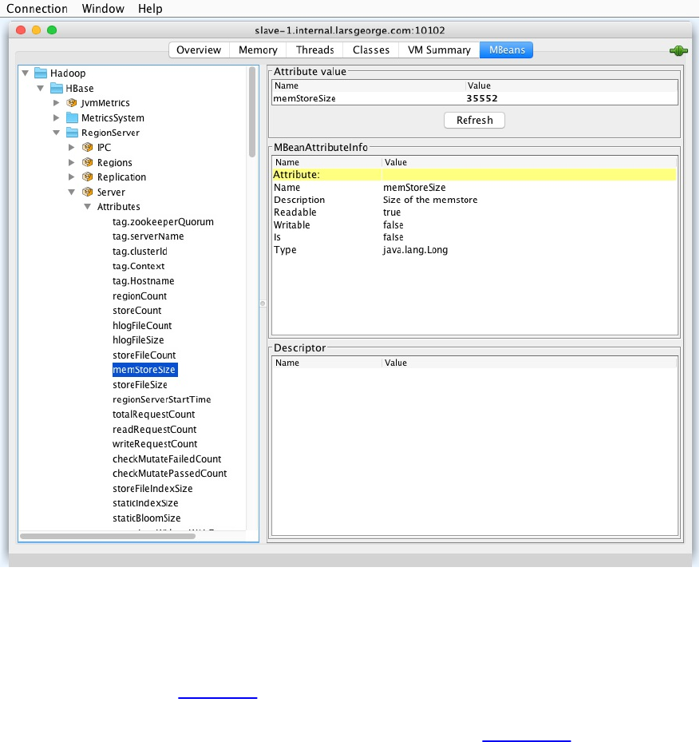Image resolution: width=700 pixels, height=742 pixels.
Task: Click the green connection status icon
Action: [678, 50]
